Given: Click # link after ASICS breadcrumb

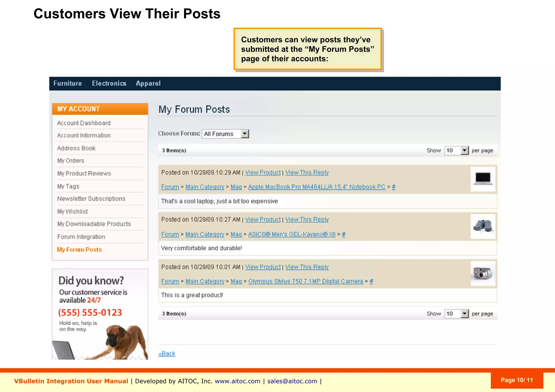Looking at the screenshot, I should tap(344, 234).
